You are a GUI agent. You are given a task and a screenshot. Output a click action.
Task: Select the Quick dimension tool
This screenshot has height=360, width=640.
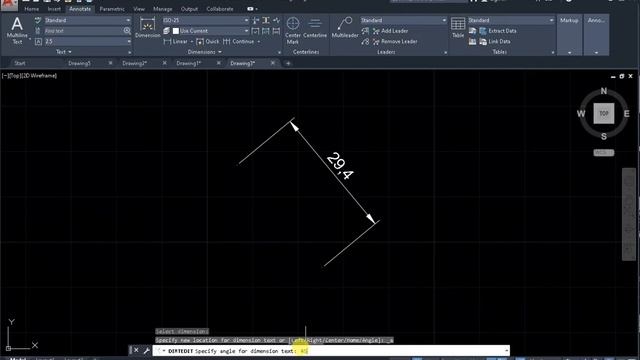click(208, 41)
